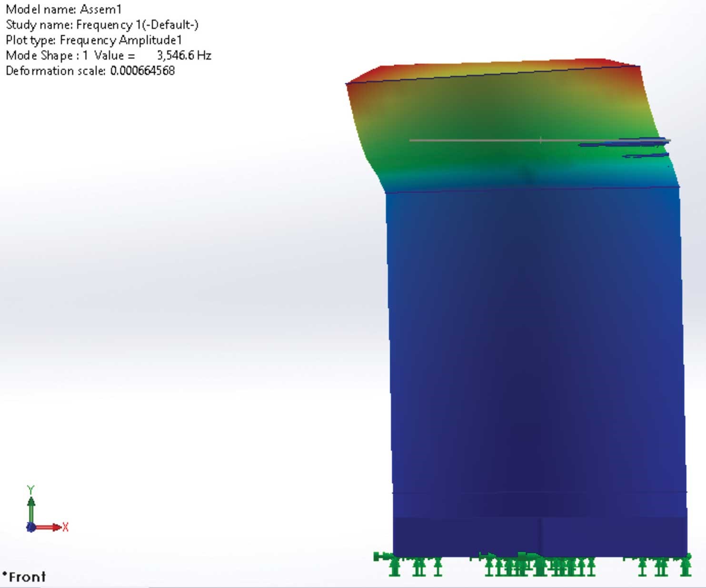Click the mode shape value 3,546.6 Hz
This screenshot has width=706, height=588.
pyautogui.click(x=184, y=55)
